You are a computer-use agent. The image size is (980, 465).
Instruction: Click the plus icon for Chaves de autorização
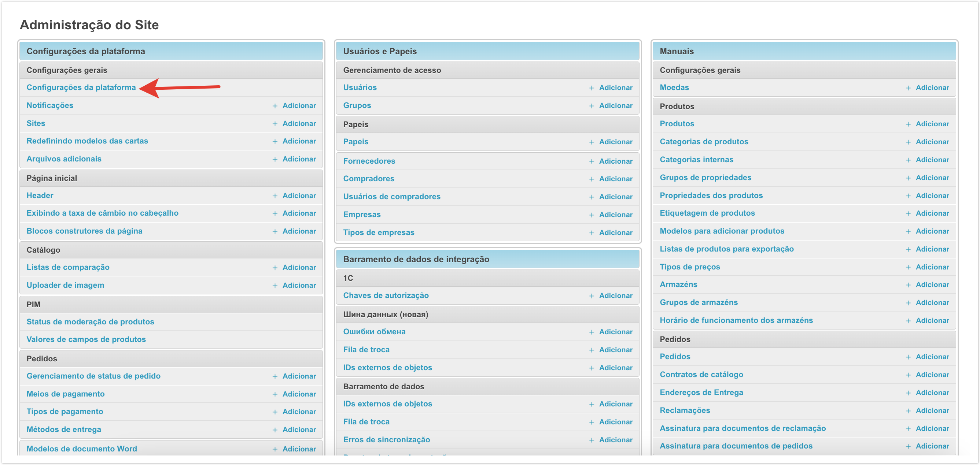[x=591, y=296]
